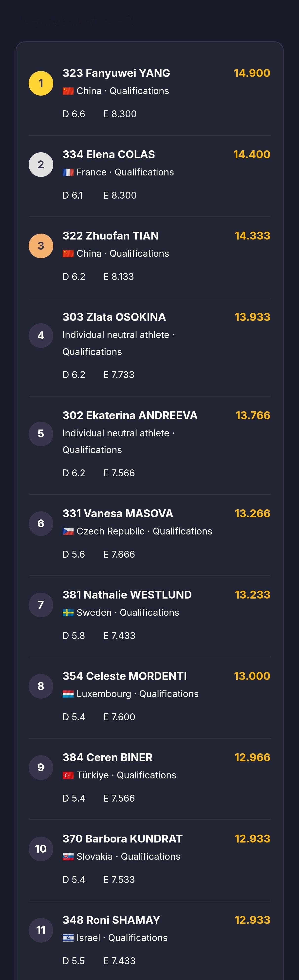This screenshot has height=980, width=299.
Task: Click the Israel flag icon
Action: click(68, 938)
